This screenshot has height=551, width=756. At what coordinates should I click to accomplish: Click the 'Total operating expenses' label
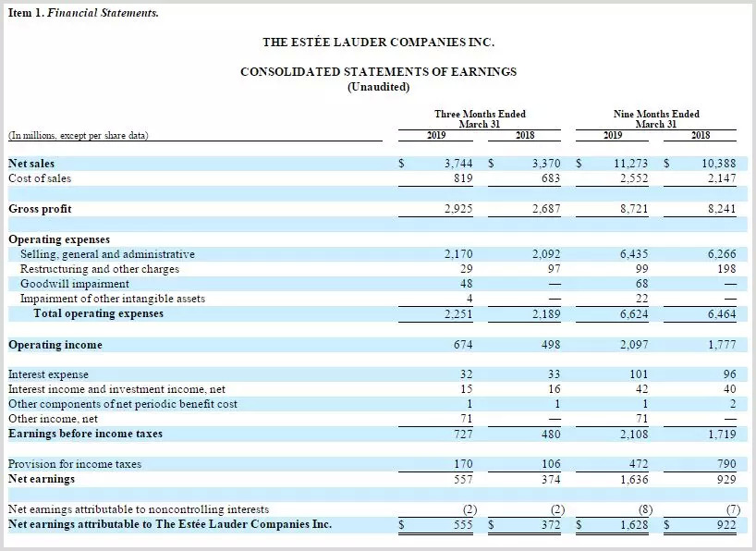[99, 313]
